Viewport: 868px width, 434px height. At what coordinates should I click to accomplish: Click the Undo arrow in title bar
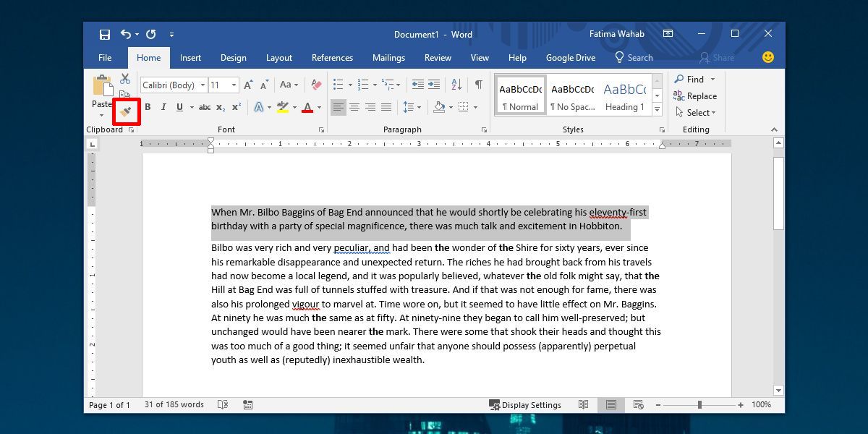[126, 34]
